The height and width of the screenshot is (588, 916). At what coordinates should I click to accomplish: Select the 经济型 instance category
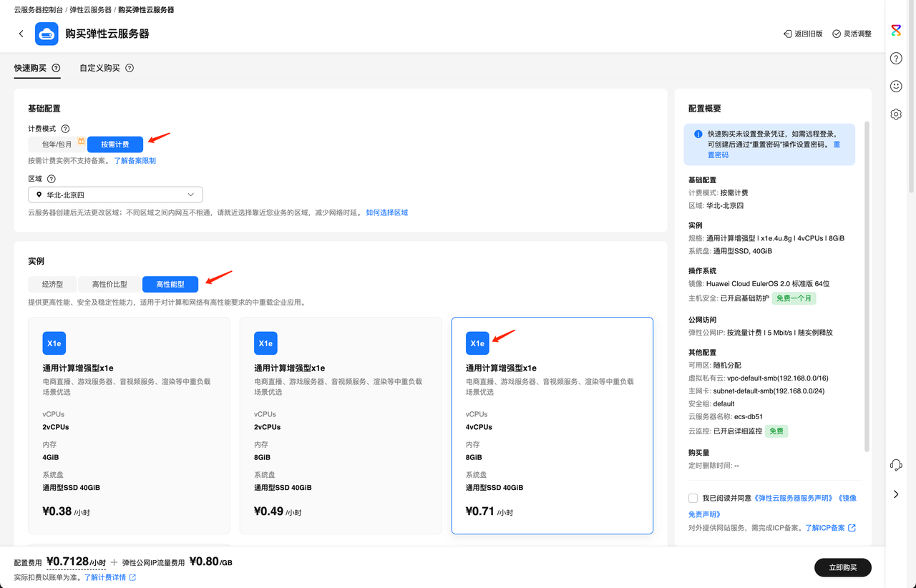coord(52,283)
